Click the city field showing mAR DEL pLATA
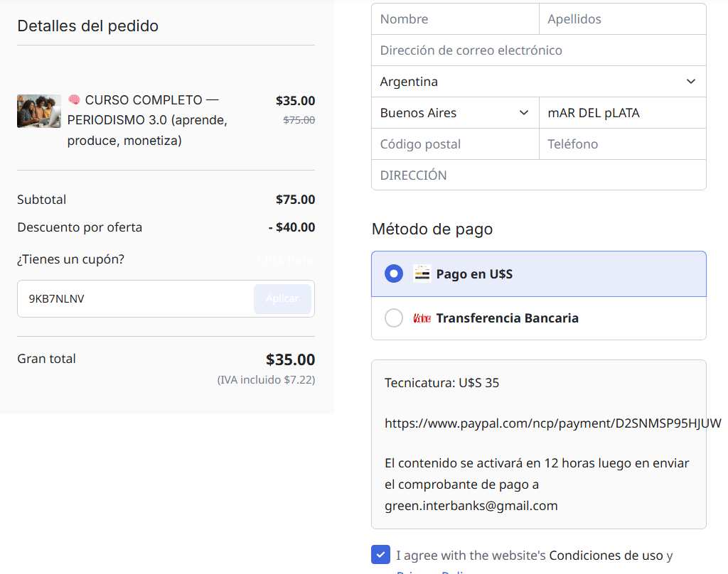The width and height of the screenshot is (728, 574). (x=623, y=113)
